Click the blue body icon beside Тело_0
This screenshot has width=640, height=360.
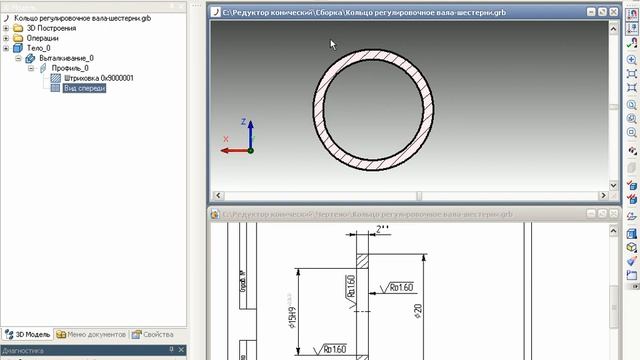point(18,48)
